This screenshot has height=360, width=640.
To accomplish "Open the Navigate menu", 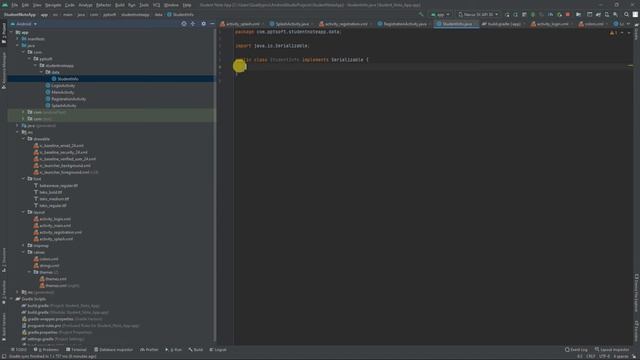I will (x=53, y=5).
